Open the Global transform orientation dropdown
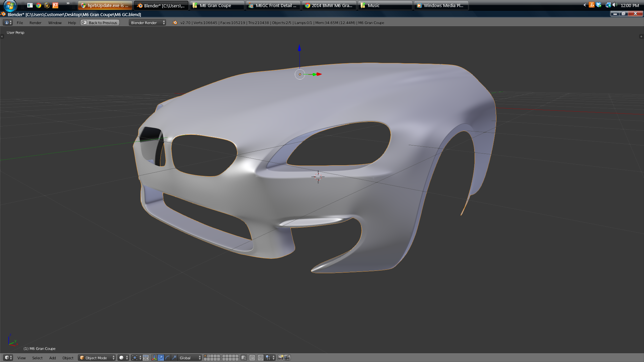644x362 pixels. (190, 358)
